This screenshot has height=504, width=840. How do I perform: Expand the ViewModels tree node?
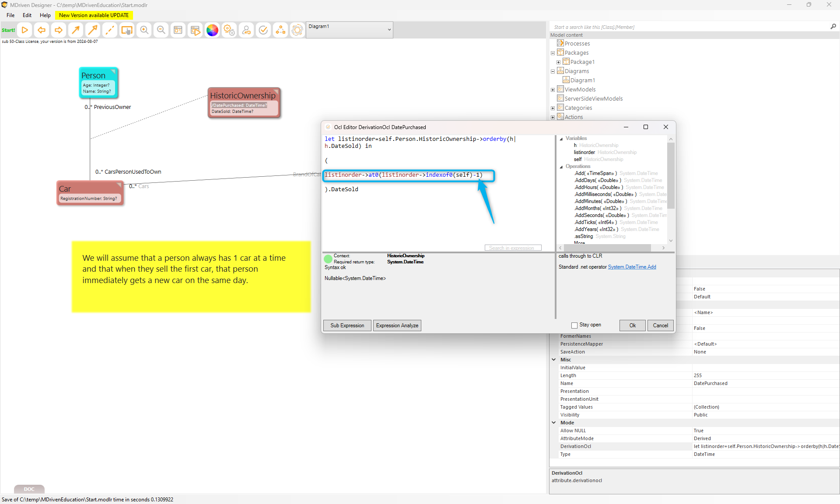tap(553, 90)
